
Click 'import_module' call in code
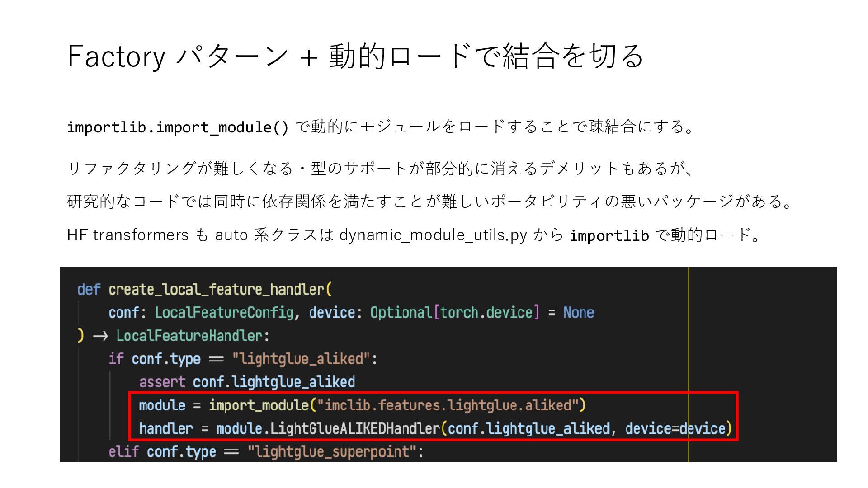click(x=259, y=405)
